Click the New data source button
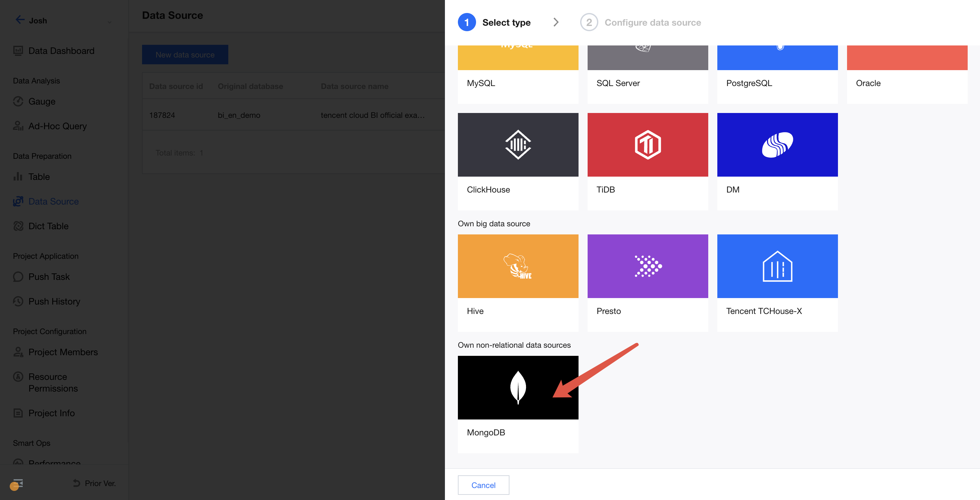This screenshot has height=500, width=980. pyautogui.click(x=185, y=55)
